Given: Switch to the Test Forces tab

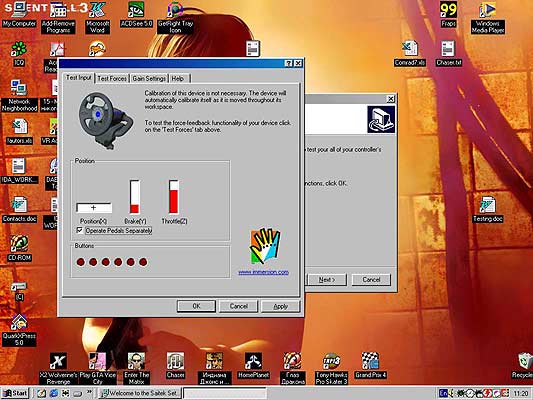Looking at the screenshot, I should click(112, 79).
